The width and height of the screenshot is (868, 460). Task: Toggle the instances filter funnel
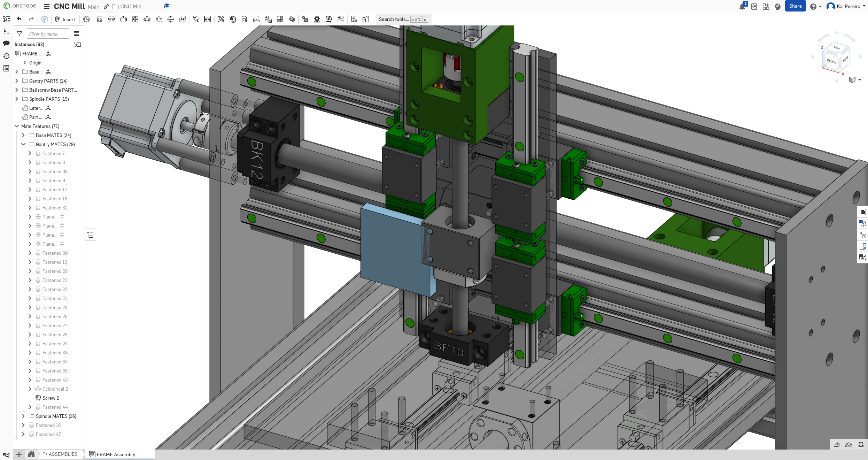click(x=20, y=34)
